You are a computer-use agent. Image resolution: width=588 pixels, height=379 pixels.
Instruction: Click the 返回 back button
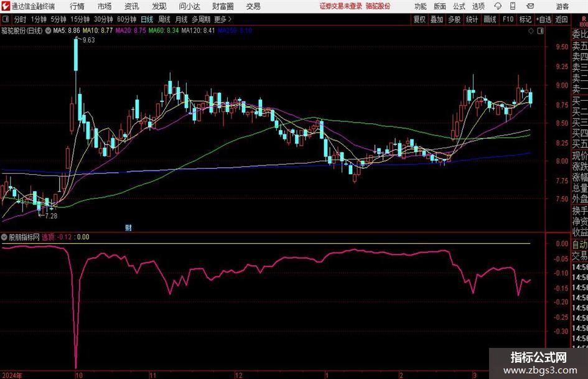coord(561,19)
